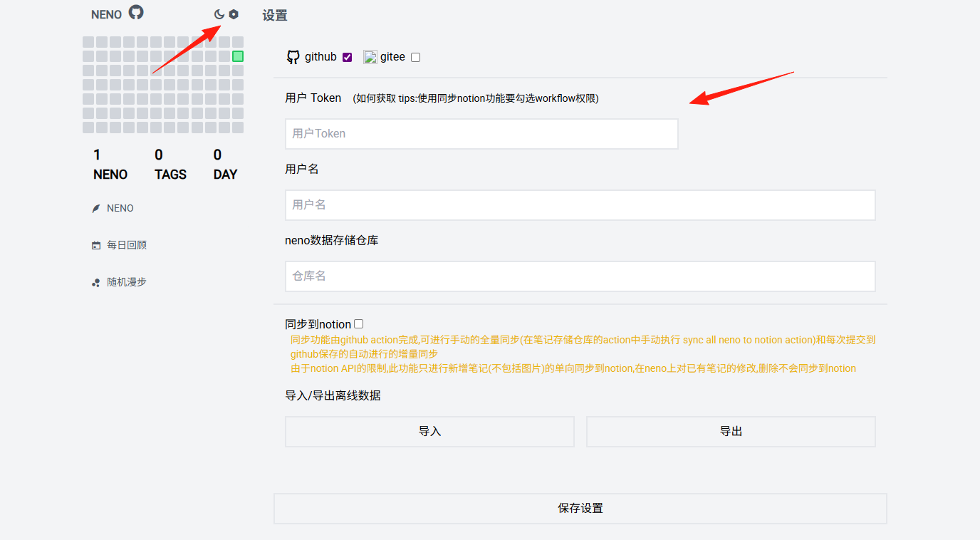Click the 随机漫步 bubbles icon

click(96, 283)
